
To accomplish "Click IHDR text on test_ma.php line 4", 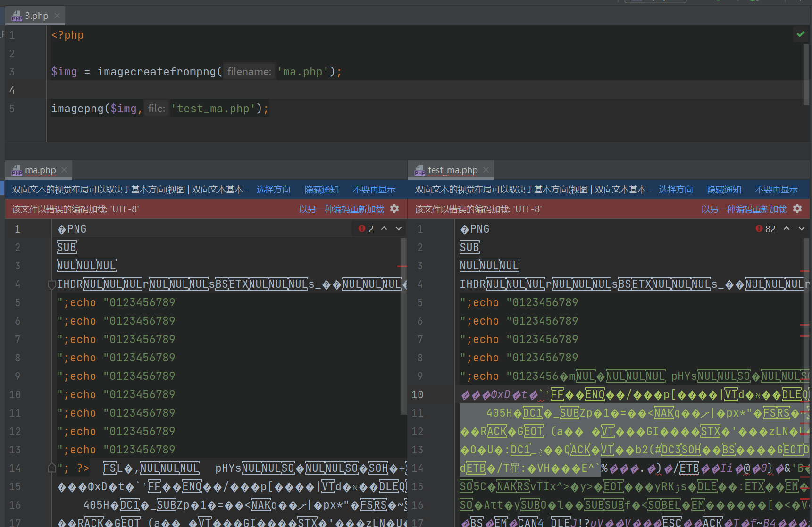I will coord(473,284).
